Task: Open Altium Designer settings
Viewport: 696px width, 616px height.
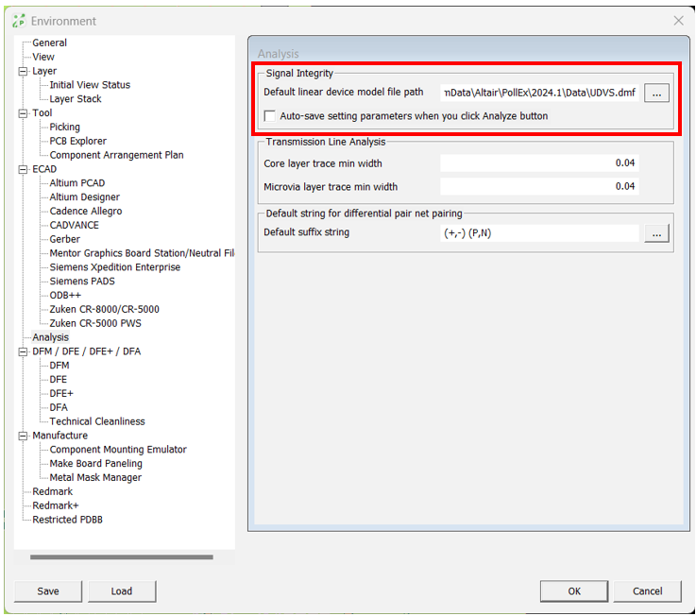Action: [84, 197]
